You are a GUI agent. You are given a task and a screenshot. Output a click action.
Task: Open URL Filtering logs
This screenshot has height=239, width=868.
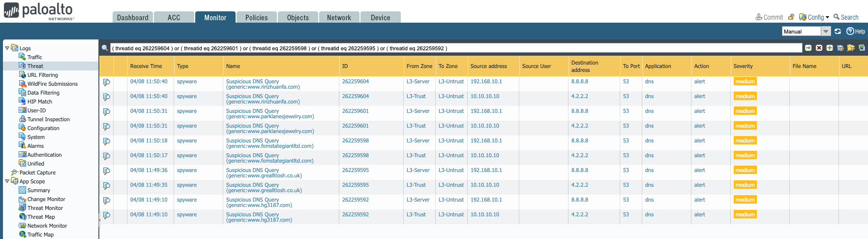(42, 75)
